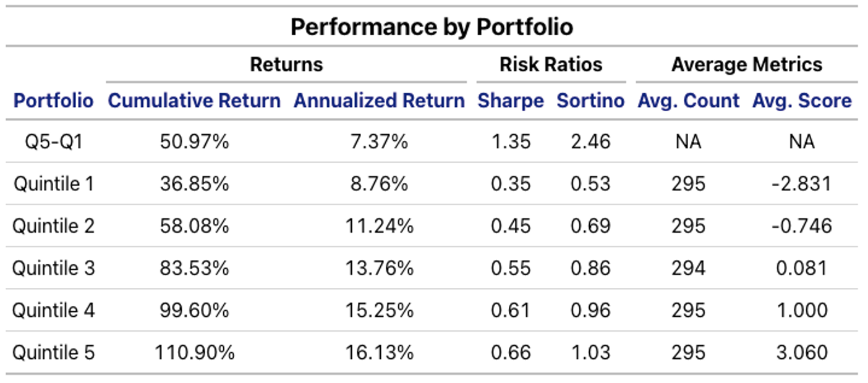Viewport: 868px width, 383px height.
Task: Click the 110.90% cumulative return cell
Action: [x=194, y=352]
